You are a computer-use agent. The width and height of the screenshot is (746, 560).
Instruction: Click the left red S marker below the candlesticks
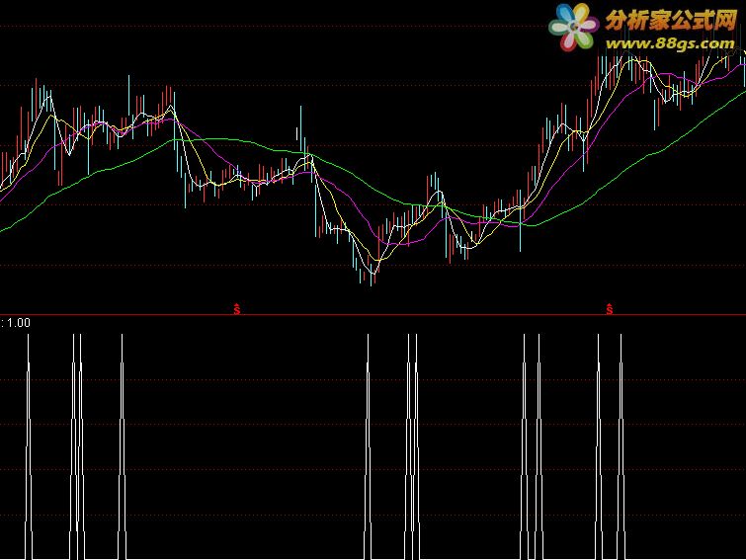pyautogui.click(x=237, y=309)
